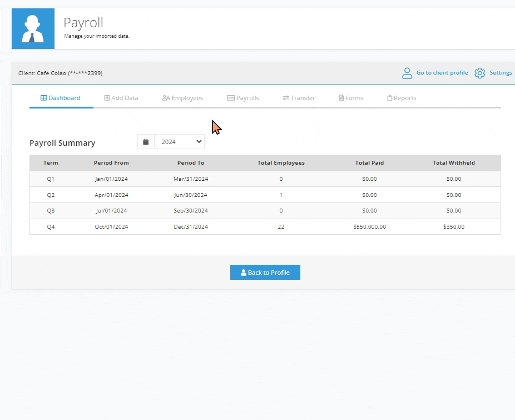
Task: Switch to the Dashboard tab
Action: (x=61, y=98)
